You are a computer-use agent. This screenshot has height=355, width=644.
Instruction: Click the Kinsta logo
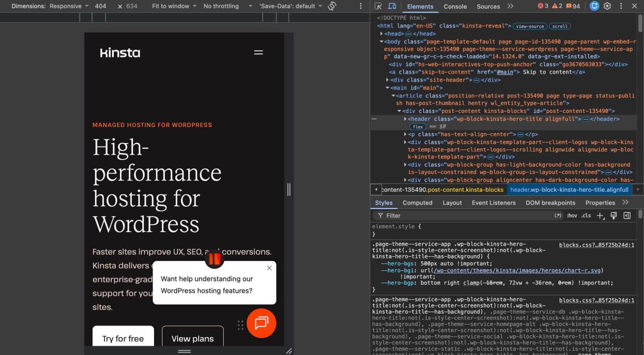(x=120, y=53)
